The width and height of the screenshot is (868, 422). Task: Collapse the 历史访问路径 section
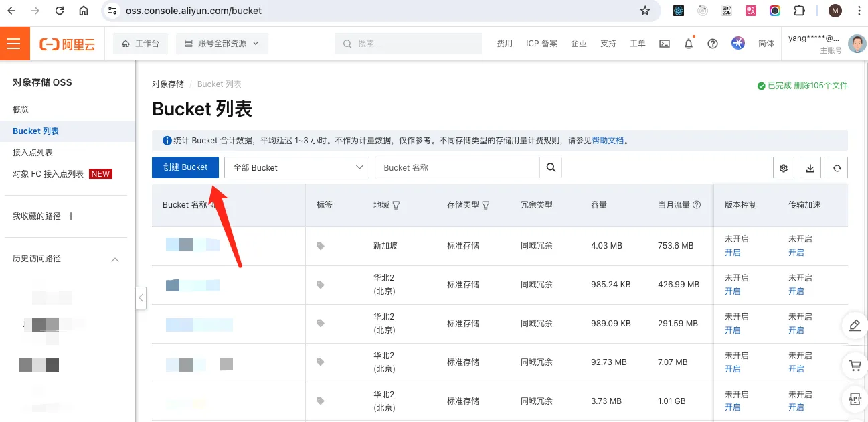click(x=114, y=259)
